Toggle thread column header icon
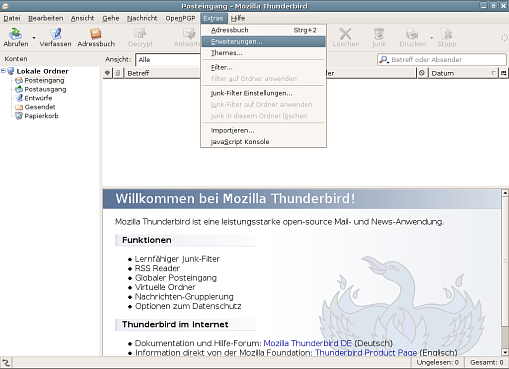This screenshot has width=509, height=369. click(x=107, y=73)
